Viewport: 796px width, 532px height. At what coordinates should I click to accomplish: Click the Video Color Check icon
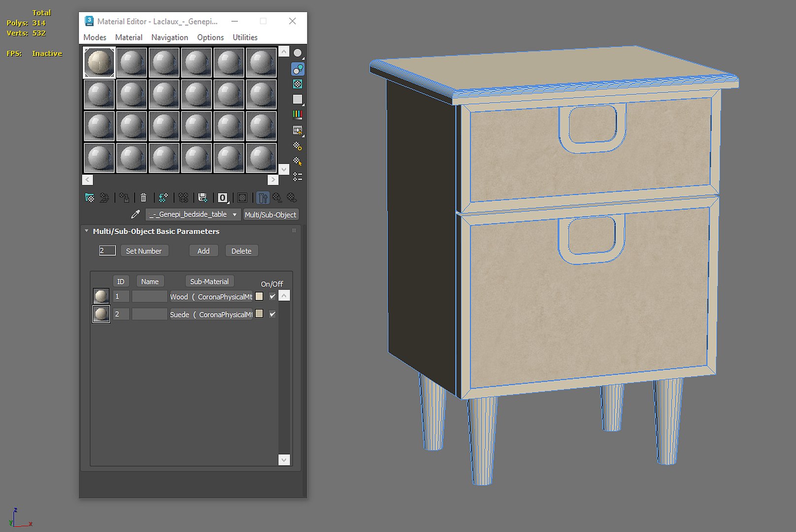(x=298, y=115)
